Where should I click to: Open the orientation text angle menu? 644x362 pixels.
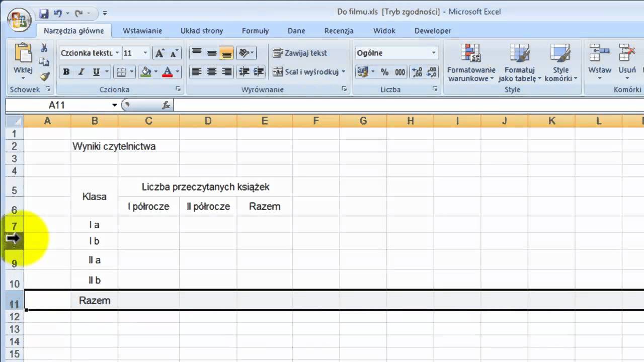tap(246, 53)
